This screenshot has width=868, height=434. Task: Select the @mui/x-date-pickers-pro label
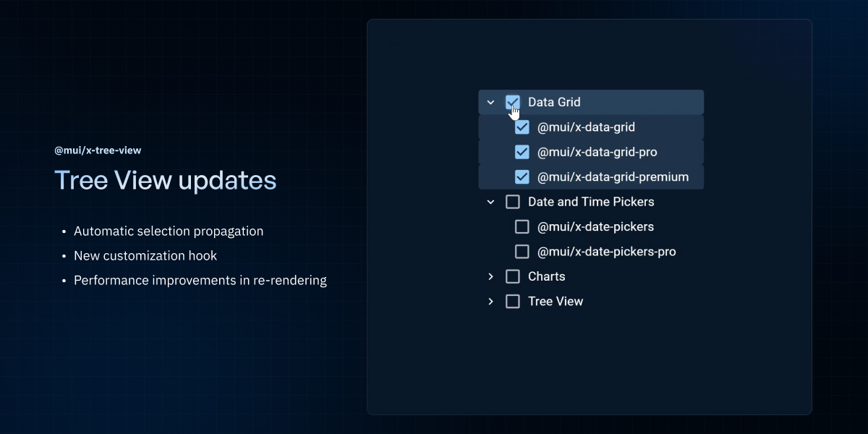[x=606, y=252]
